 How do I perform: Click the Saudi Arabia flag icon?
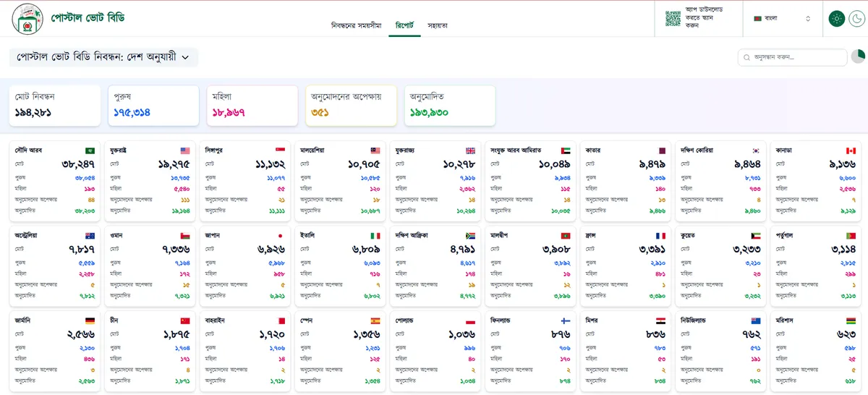[90, 150]
